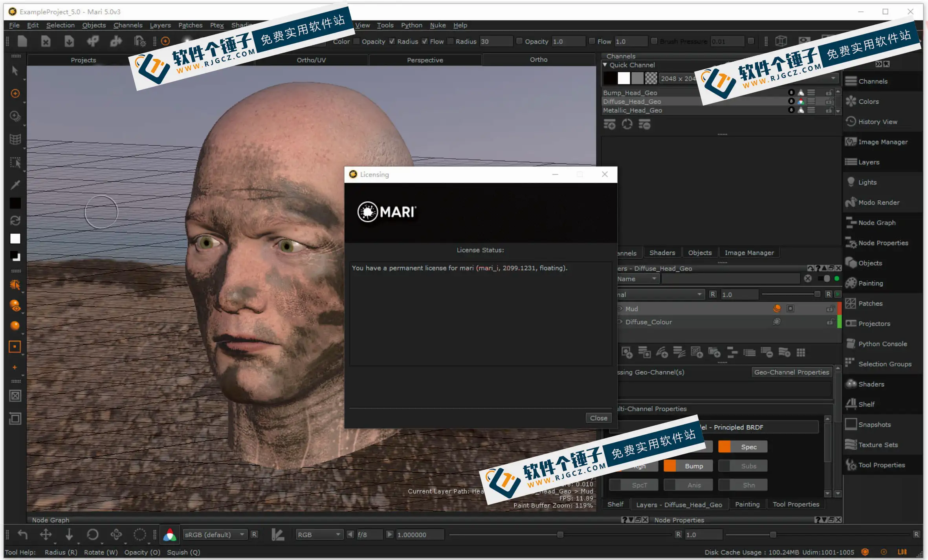Click Close in the Licensing dialog
928x560 pixels.
click(598, 418)
